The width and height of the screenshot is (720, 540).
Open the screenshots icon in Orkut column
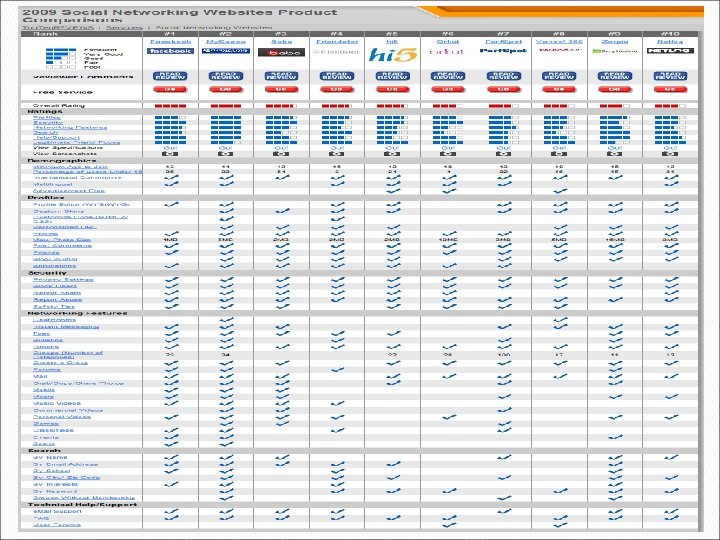[448, 154]
